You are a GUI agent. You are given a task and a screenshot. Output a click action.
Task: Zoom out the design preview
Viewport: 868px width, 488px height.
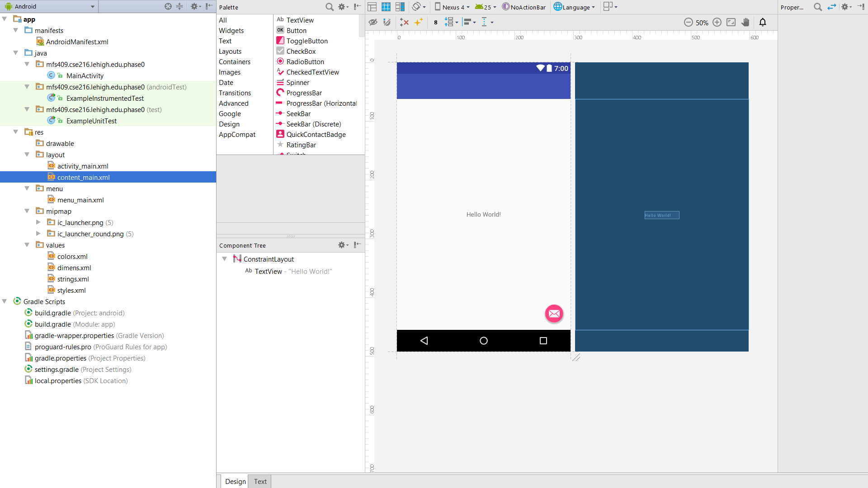click(x=688, y=23)
